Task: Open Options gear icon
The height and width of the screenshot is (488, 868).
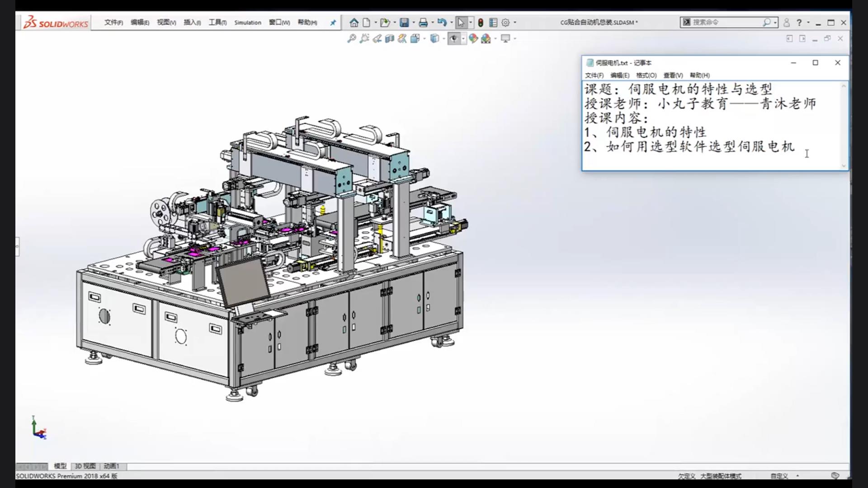Action: pyautogui.click(x=505, y=23)
